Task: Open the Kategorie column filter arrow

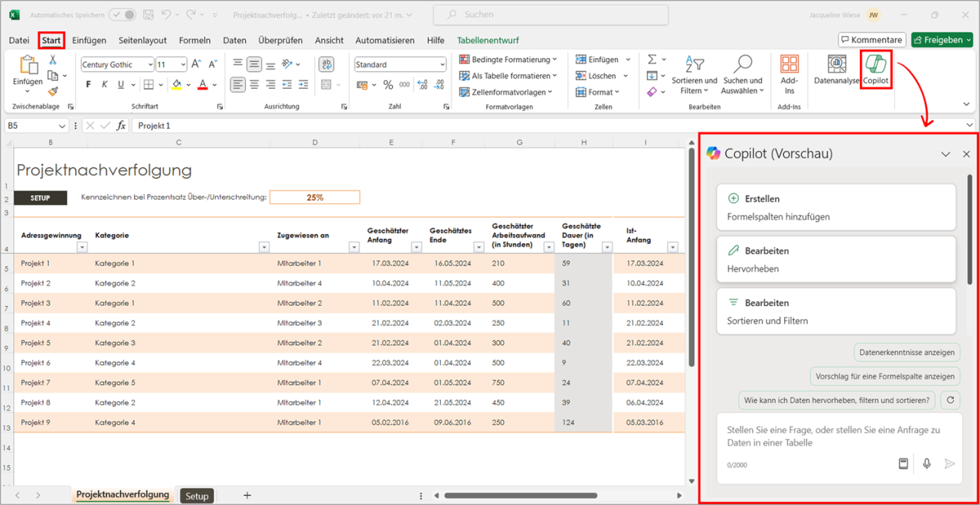Action: point(264,247)
